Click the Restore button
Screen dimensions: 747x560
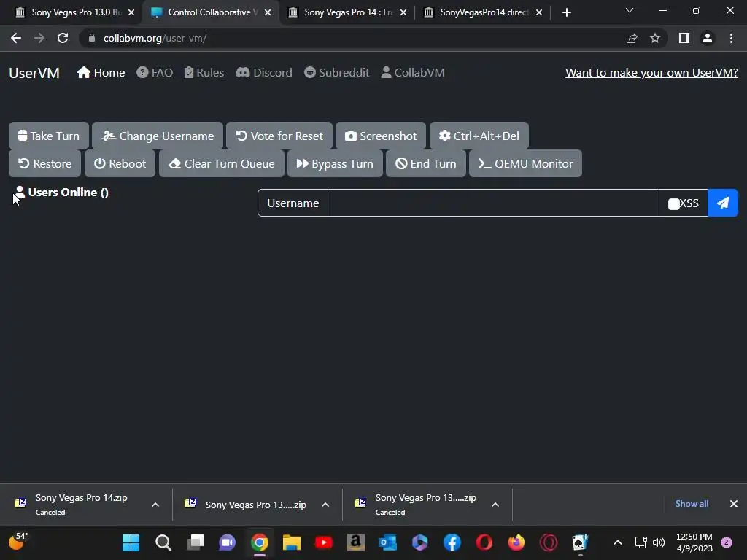[x=44, y=163]
